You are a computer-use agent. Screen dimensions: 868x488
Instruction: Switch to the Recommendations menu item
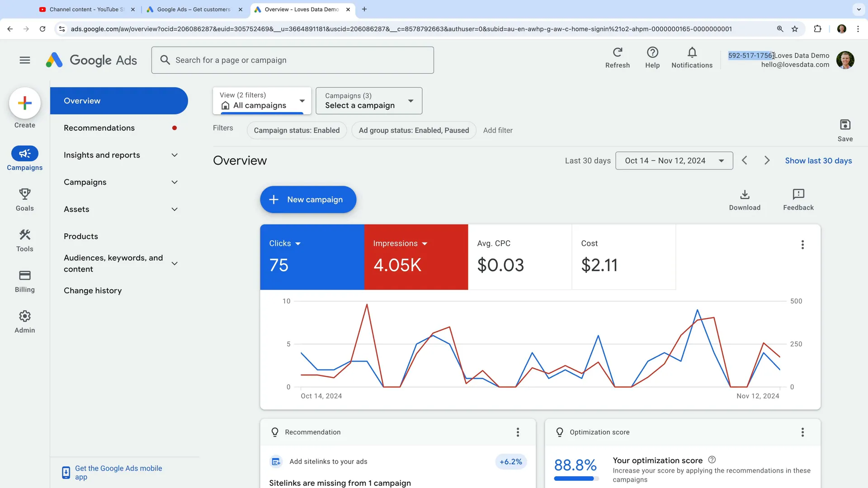click(x=99, y=128)
